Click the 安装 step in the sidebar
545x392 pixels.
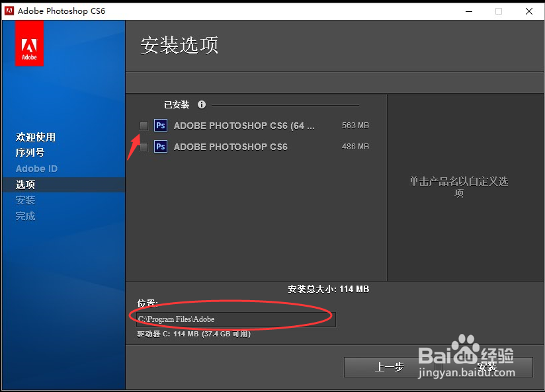[25, 200]
